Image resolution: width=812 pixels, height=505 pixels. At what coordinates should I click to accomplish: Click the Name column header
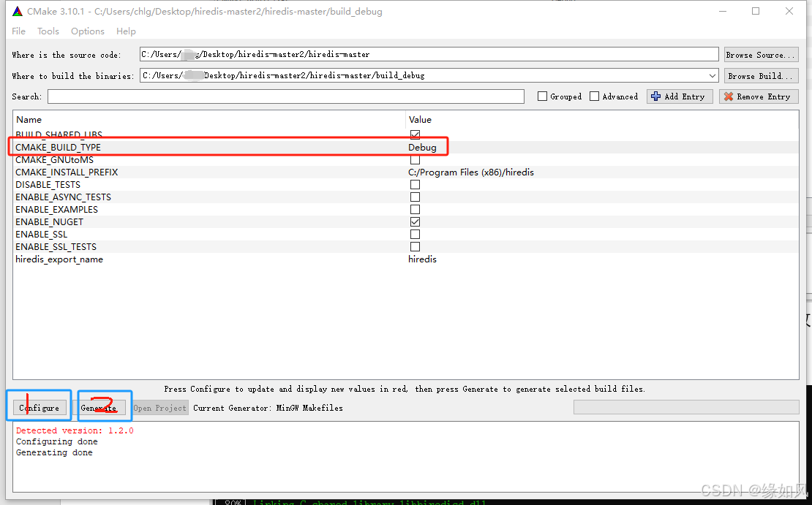[x=29, y=120]
